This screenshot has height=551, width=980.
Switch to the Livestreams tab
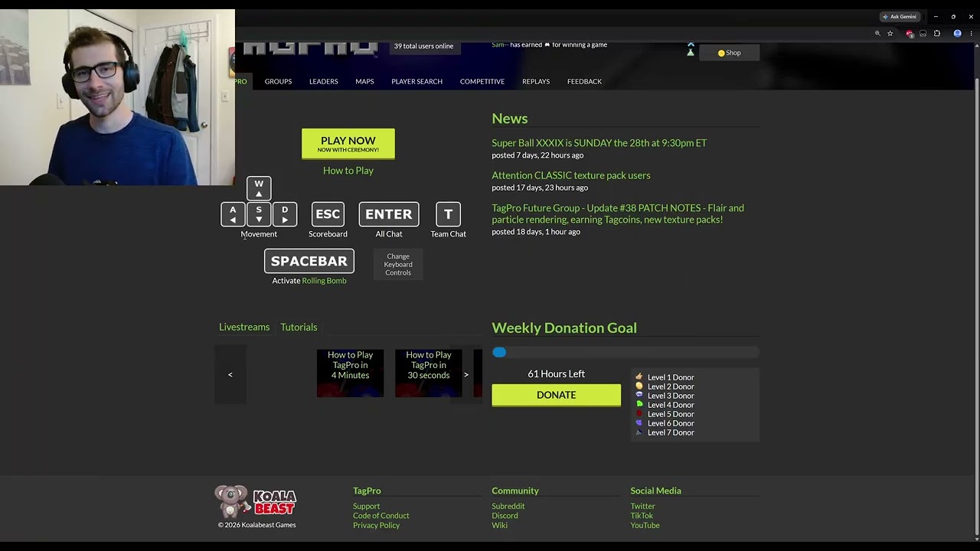244,327
